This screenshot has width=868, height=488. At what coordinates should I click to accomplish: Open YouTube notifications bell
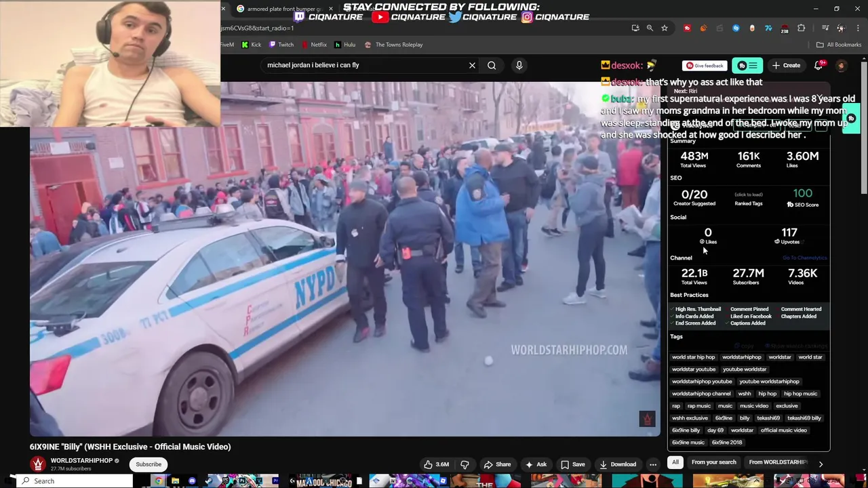tap(818, 65)
